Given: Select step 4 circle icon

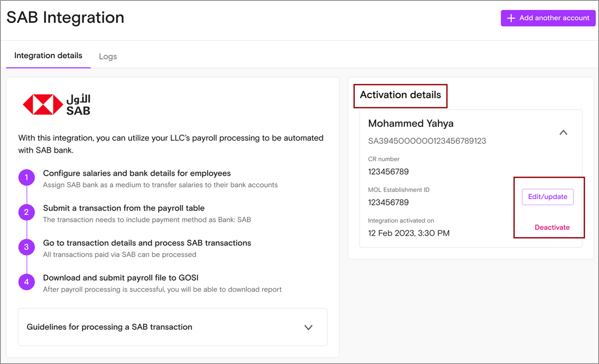Looking at the screenshot, I should pyautogui.click(x=26, y=282).
